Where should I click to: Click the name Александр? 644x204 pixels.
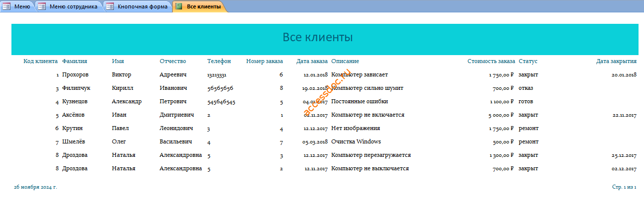127,101
